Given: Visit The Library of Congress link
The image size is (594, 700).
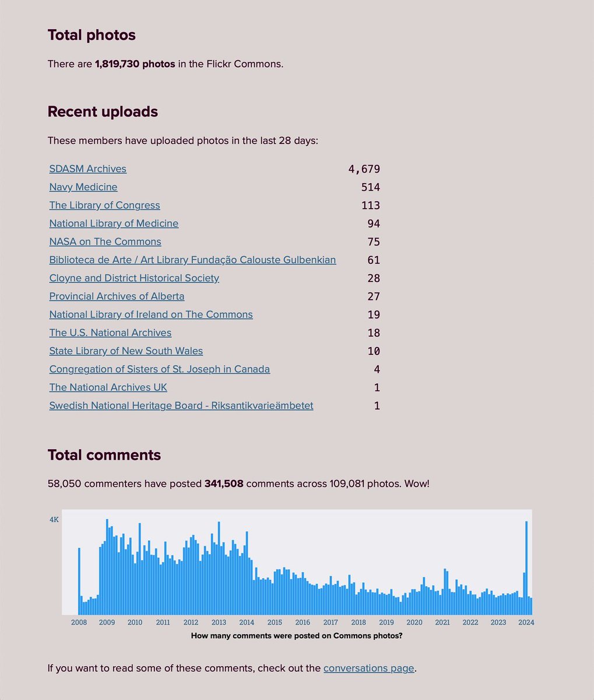Looking at the screenshot, I should pos(104,205).
